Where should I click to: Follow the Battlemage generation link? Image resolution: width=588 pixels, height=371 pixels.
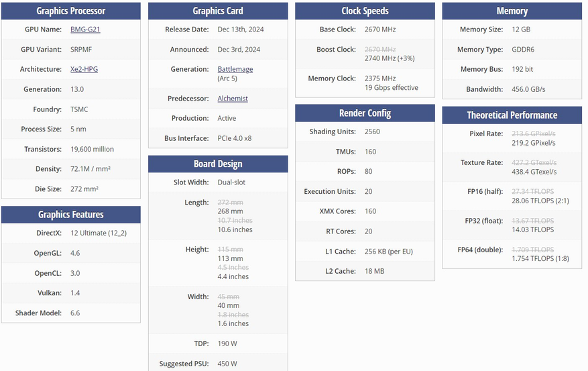tap(235, 69)
